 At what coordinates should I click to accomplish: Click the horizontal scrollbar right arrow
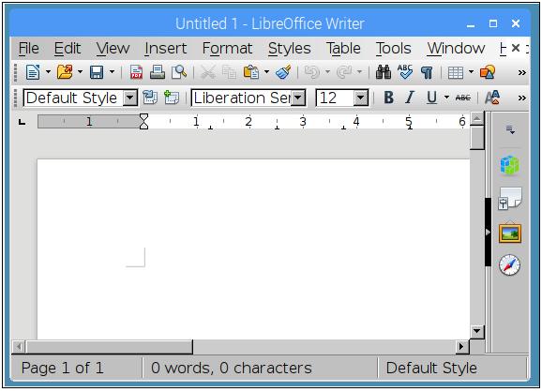pyautogui.click(x=461, y=346)
